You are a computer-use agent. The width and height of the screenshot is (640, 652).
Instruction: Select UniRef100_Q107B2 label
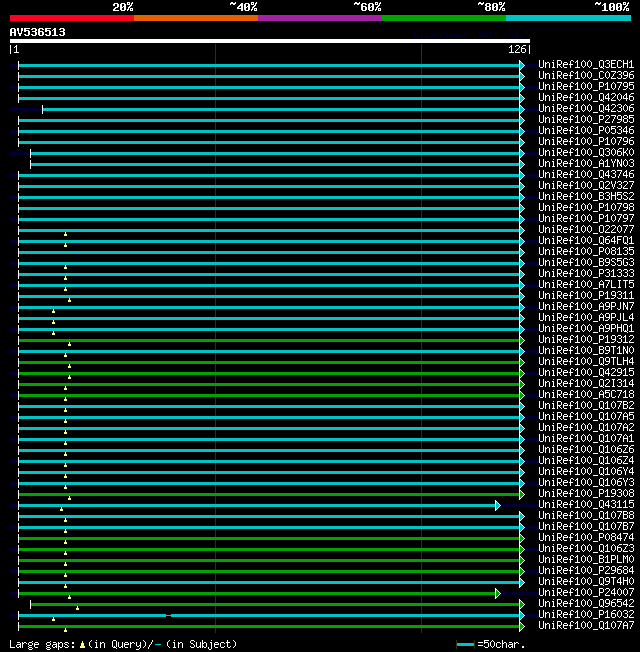click(586, 405)
